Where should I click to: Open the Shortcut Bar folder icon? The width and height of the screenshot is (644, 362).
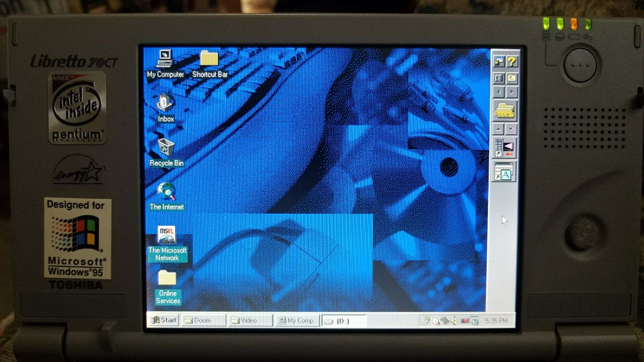pos(210,64)
